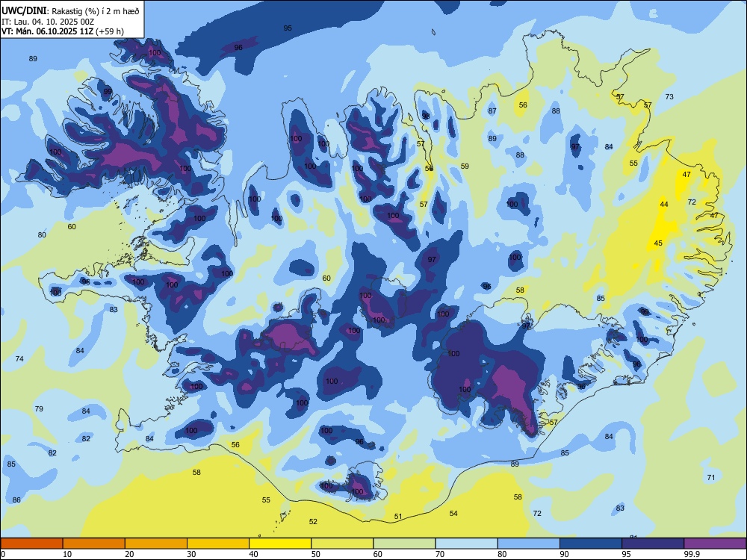This screenshot has width=747, height=560.
Task: Click the humidity value 79 in the southwest sea
Action: 39,408
